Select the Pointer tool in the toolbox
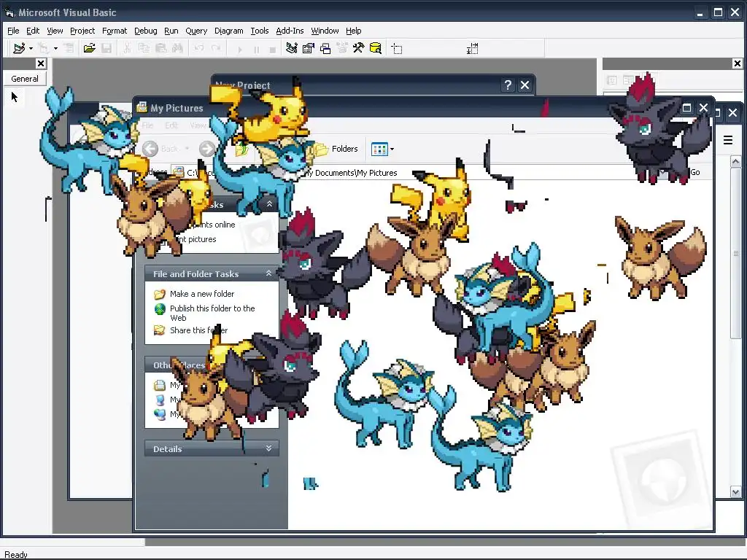 (x=15, y=97)
